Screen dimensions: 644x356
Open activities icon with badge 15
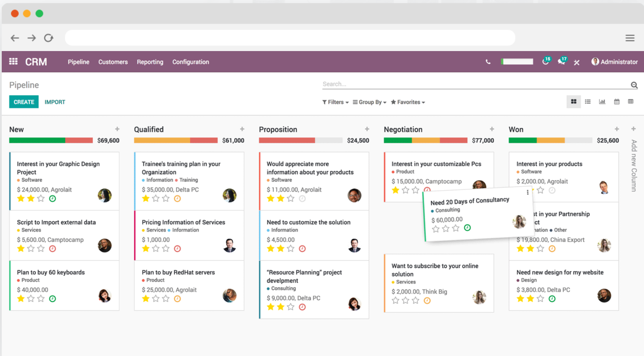pos(546,61)
